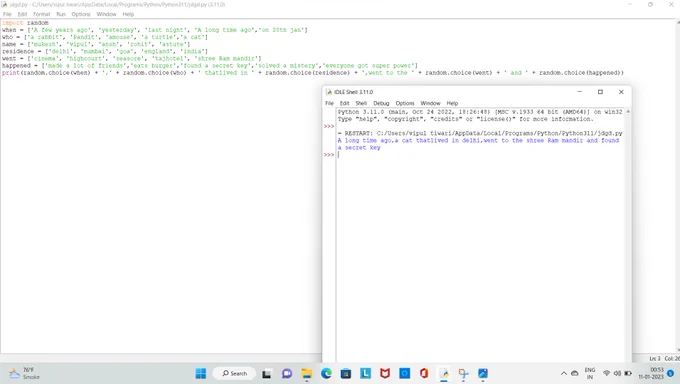Open the volume speaker tray icon
Screen dimensions: 680x384
pyautogui.click(x=617, y=374)
